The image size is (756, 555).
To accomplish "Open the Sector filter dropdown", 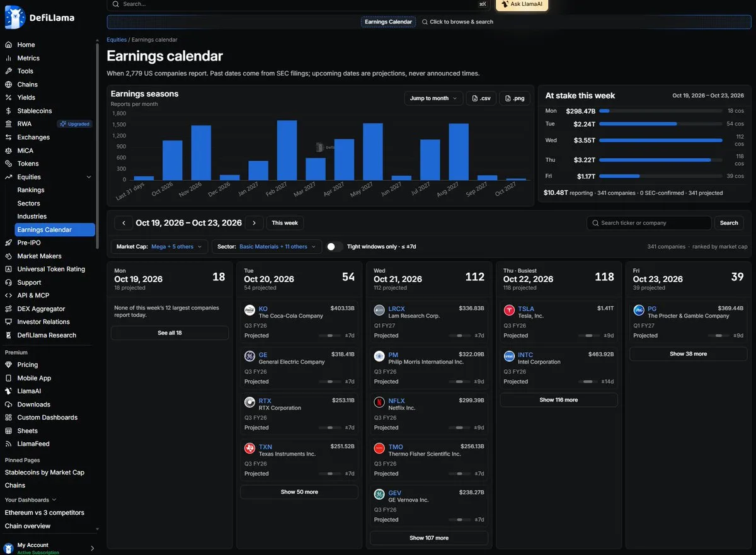I will 267,246.
